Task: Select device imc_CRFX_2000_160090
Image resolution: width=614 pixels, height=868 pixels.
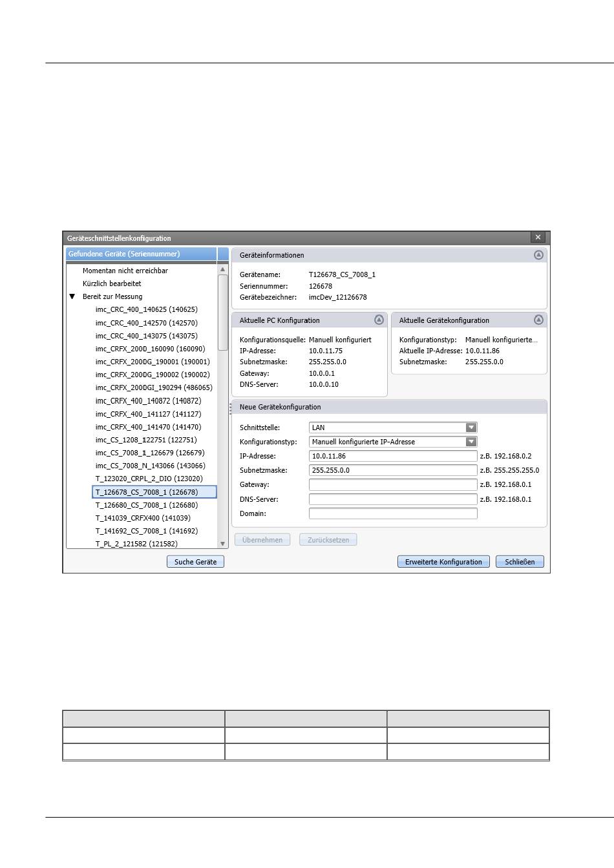Action: 151,349
